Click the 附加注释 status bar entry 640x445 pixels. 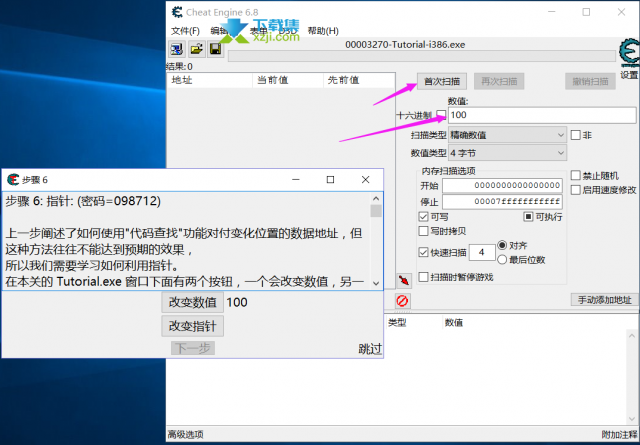(620, 434)
